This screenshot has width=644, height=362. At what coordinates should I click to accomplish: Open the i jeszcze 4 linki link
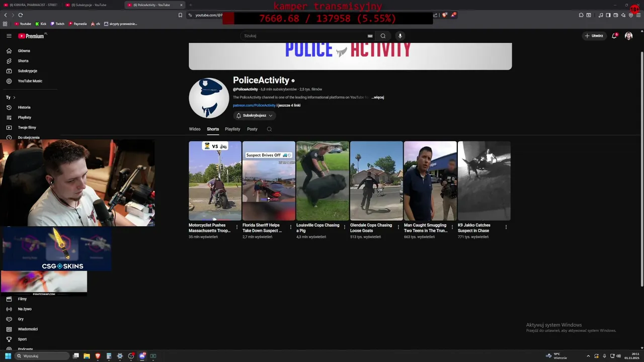point(289,106)
